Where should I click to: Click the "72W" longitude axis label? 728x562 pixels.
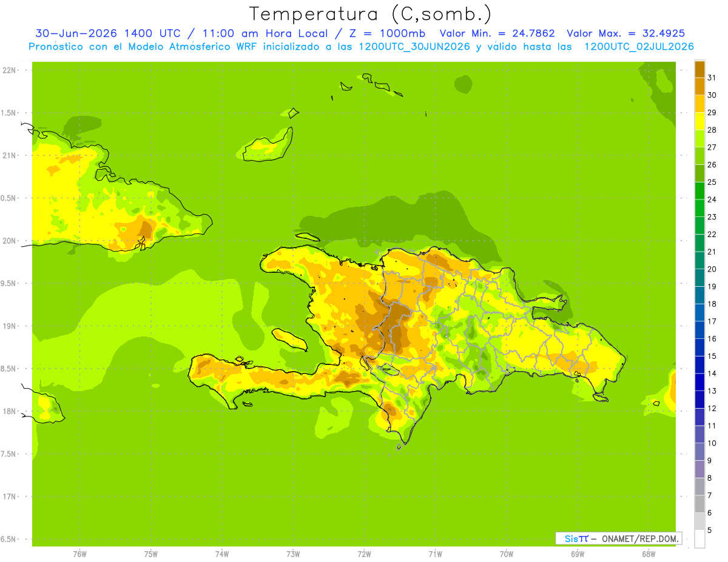point(364,554)
